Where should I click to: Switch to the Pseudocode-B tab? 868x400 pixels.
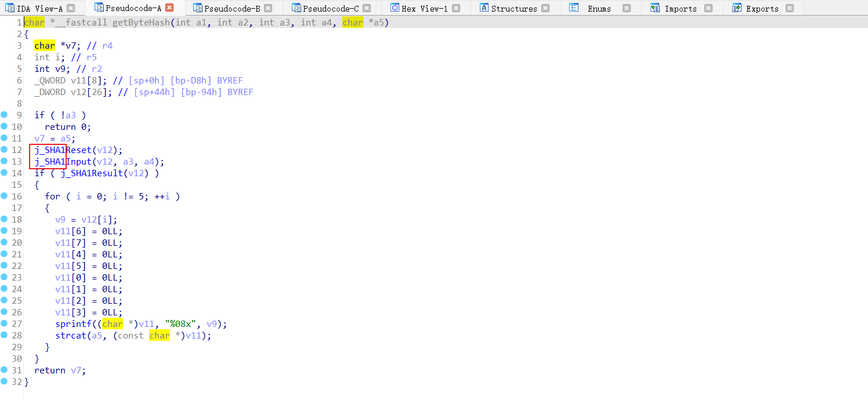233,9
